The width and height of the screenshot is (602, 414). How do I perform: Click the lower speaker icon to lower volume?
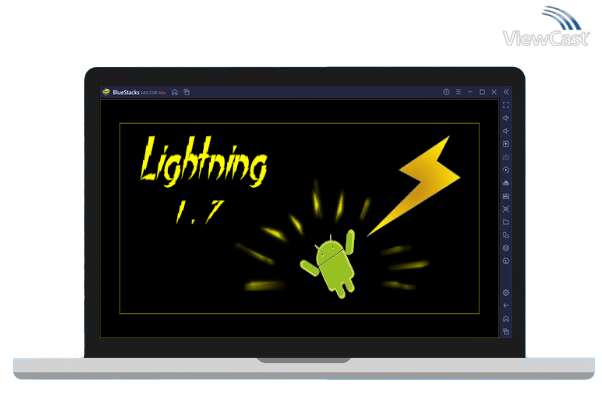pos(506,131)
